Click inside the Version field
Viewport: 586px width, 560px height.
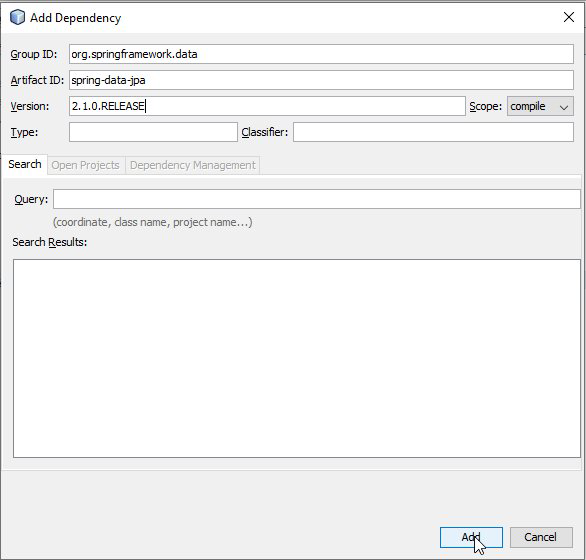267,106
